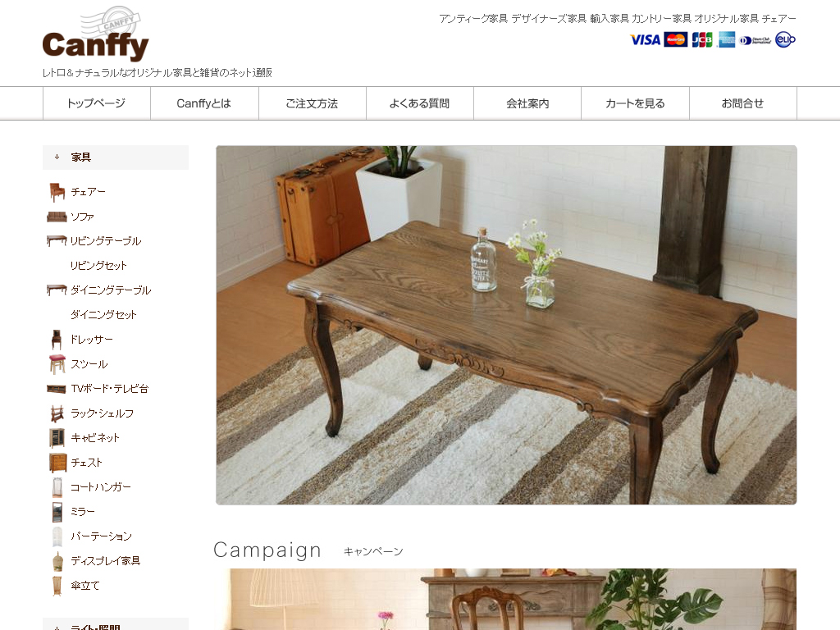Click the wooden coffee table banner image
Viewport: 840px width, 630px height.
[506, 325]
